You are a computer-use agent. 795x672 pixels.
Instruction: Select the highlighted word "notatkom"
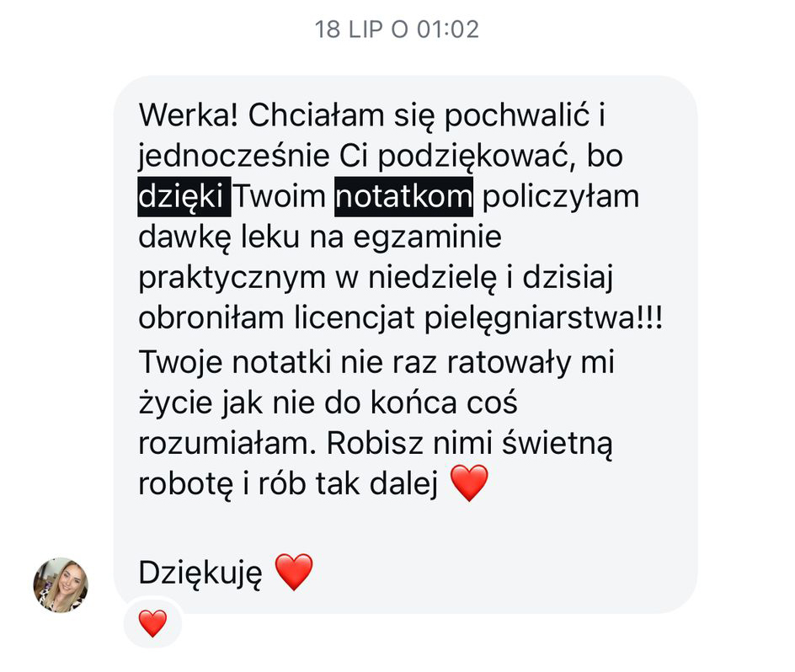tap(403, 197)
